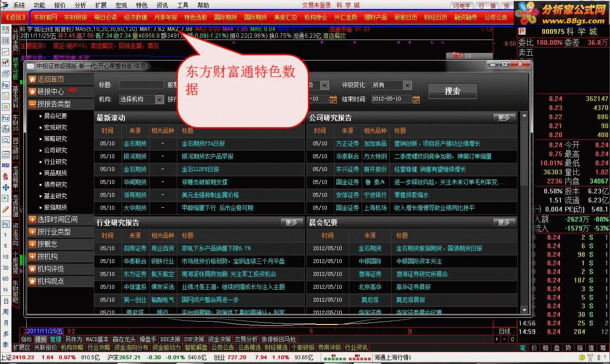
Task: Click the 结束时间 date field
Action: pyautogui.click(x=391, y=99)
